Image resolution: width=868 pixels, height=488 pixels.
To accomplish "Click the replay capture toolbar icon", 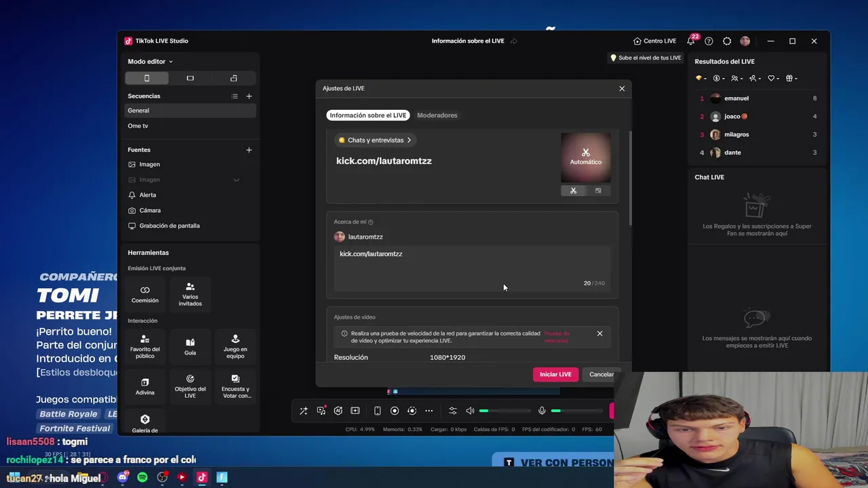I will coord(412,411).
